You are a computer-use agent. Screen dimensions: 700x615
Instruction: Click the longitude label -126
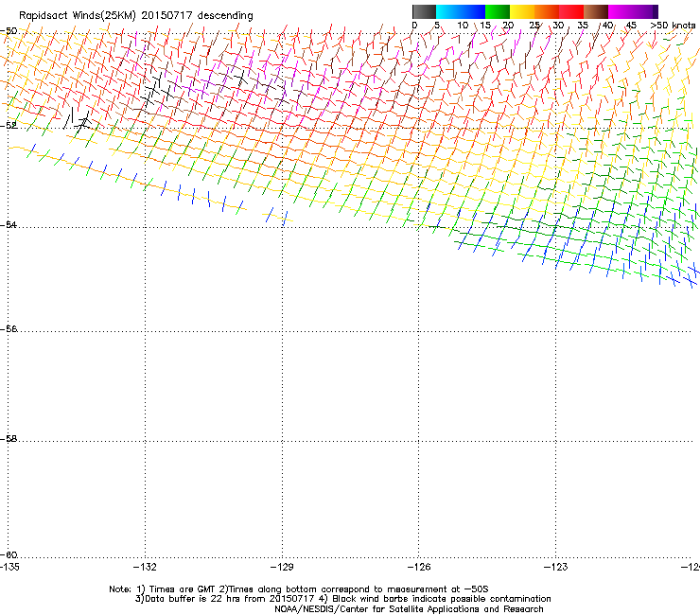[419, 567]
